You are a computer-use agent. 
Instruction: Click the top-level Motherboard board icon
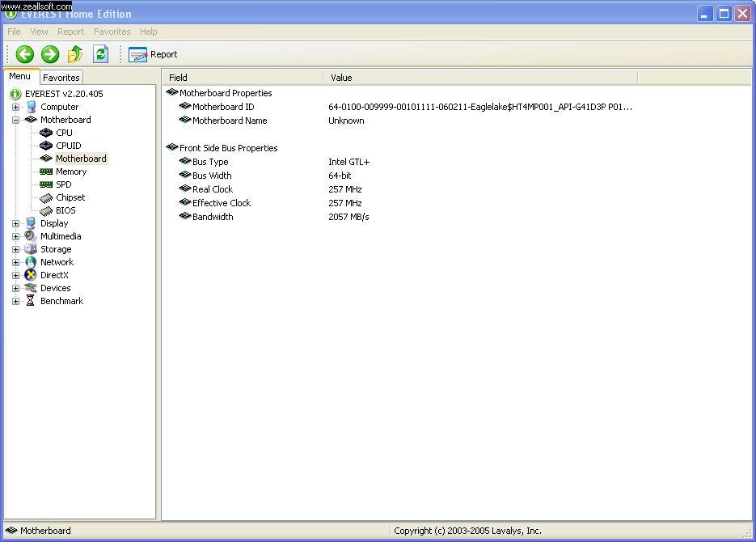31,120
